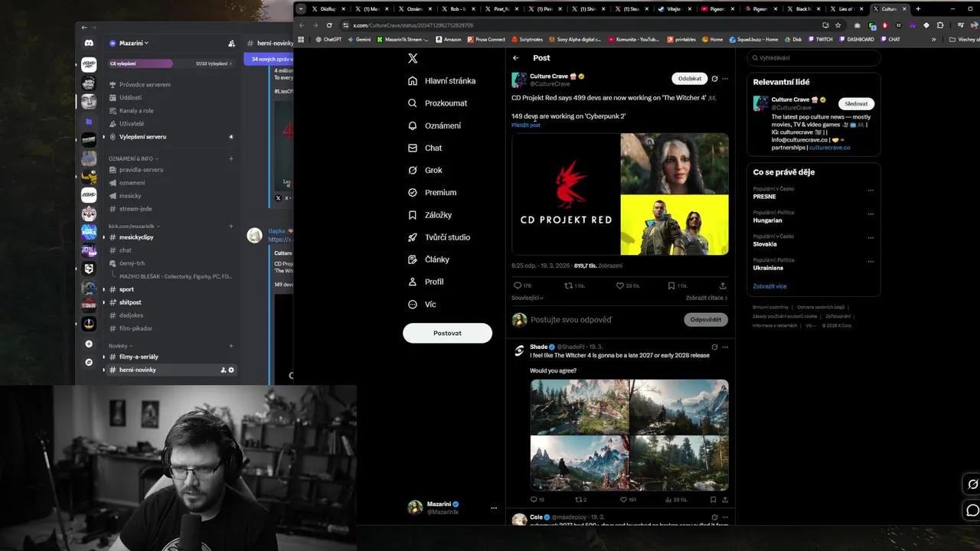Click the Odpovědět button

(705, 319)
